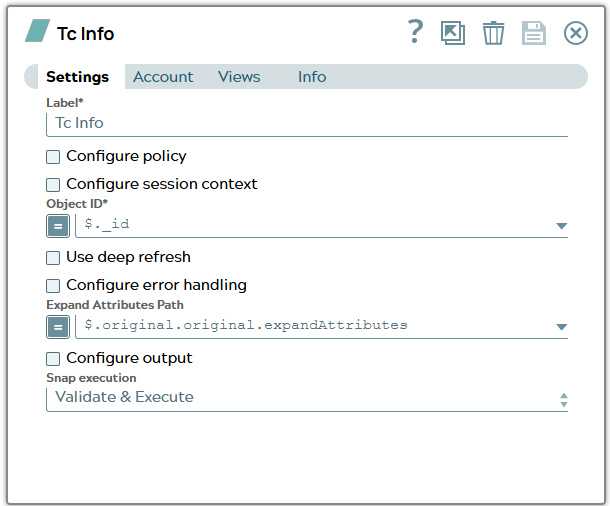Image resolution: width=610 pixels, height=506 pixels.
Task: Switch to the Settings tab
Action: pos(77,77)
